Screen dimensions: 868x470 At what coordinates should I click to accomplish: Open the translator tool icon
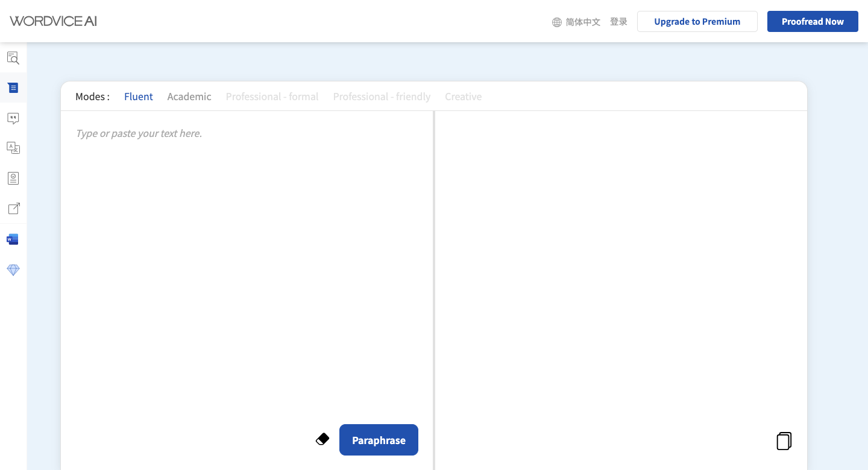coord(13,148)
